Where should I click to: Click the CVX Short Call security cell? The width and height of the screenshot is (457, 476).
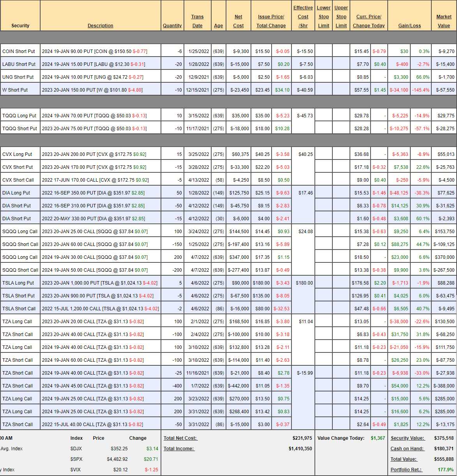18,180
